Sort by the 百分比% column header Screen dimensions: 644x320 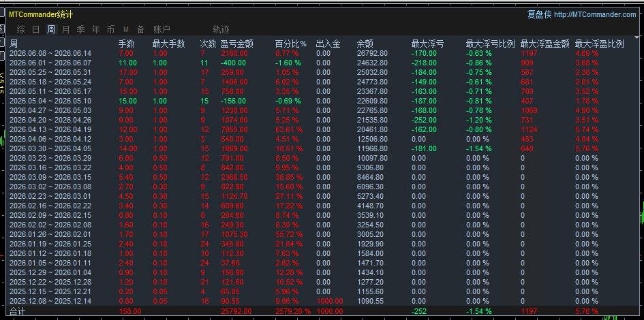(291, 44)
